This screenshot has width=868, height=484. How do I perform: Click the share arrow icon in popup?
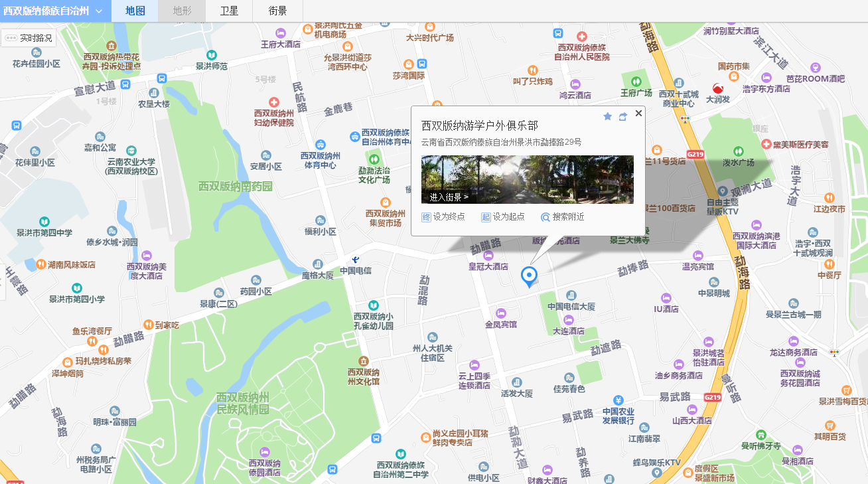(622, 117)
